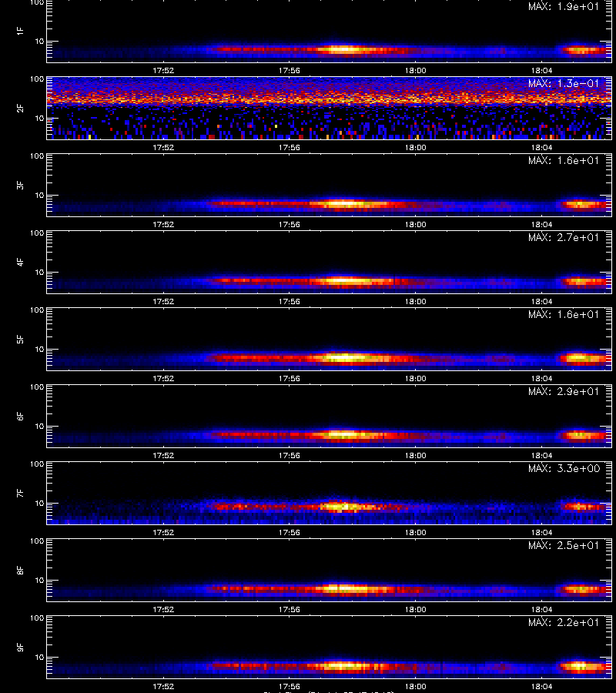Click the MAX: 2.7e+01 label in panel 4F

(x=564, y=237)
